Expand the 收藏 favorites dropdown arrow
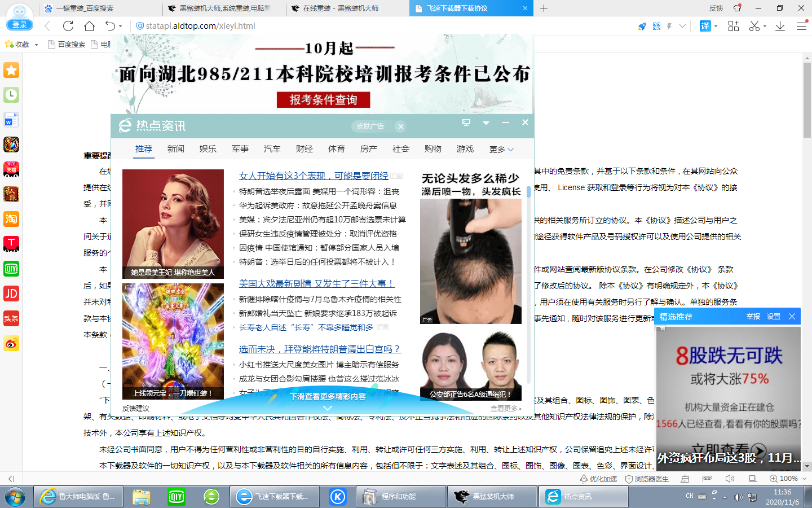The height and width of the screenshot is (508, 812). point(36,45)
